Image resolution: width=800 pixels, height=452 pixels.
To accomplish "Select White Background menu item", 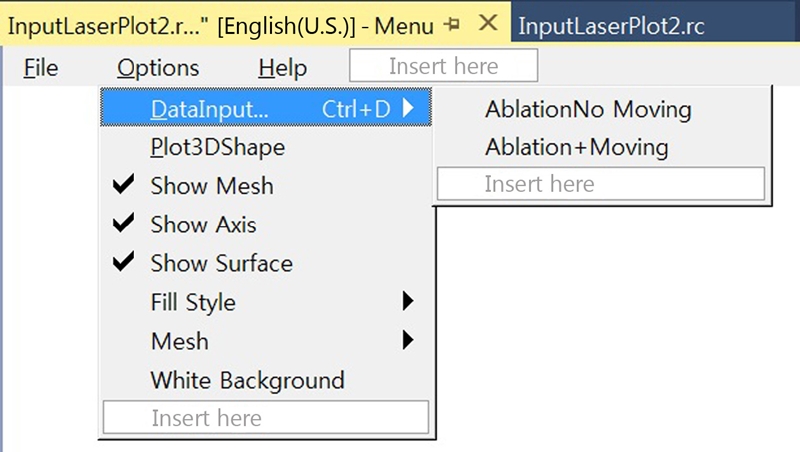I will (x=247, y=380).
